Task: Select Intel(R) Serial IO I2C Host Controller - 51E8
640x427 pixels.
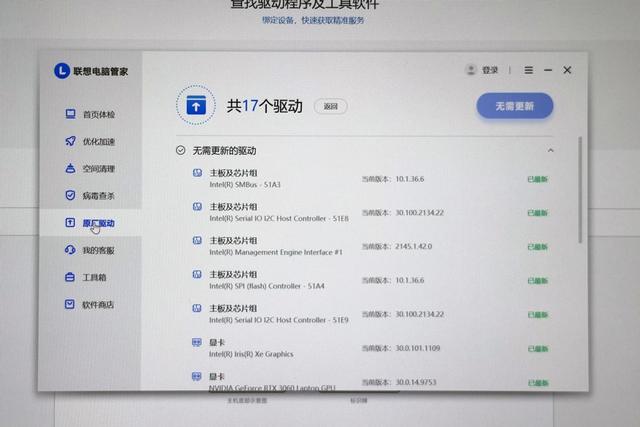Action: 279,218
